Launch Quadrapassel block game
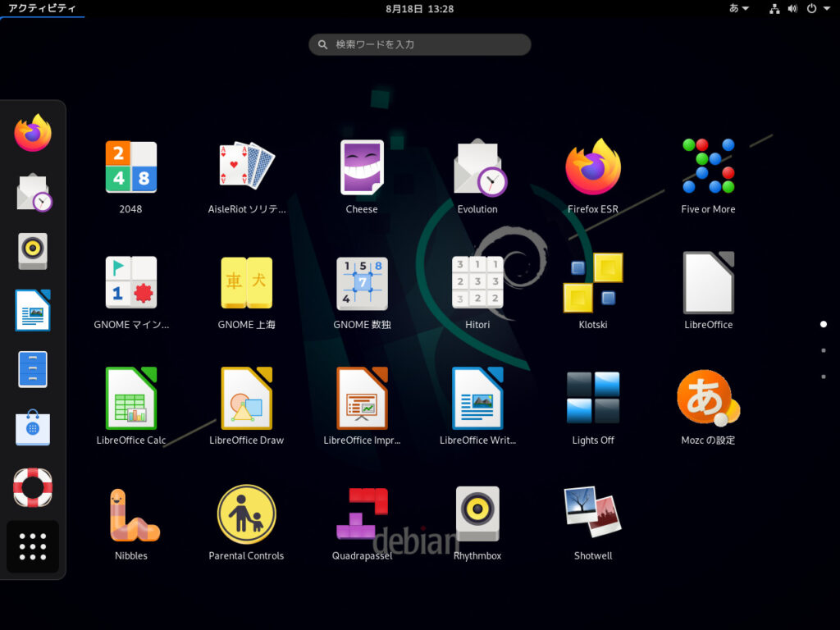This screenshot has width=840, height=630. tap(362, 514)
